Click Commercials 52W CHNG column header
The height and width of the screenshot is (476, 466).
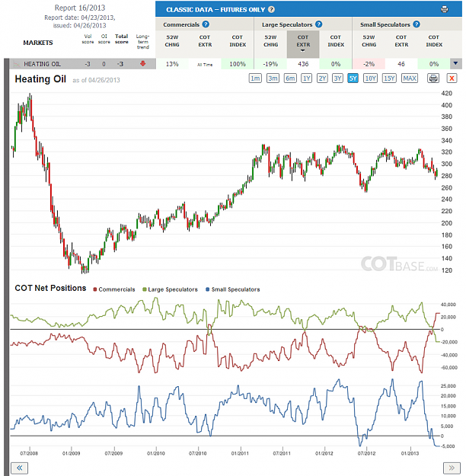[172, 41]
